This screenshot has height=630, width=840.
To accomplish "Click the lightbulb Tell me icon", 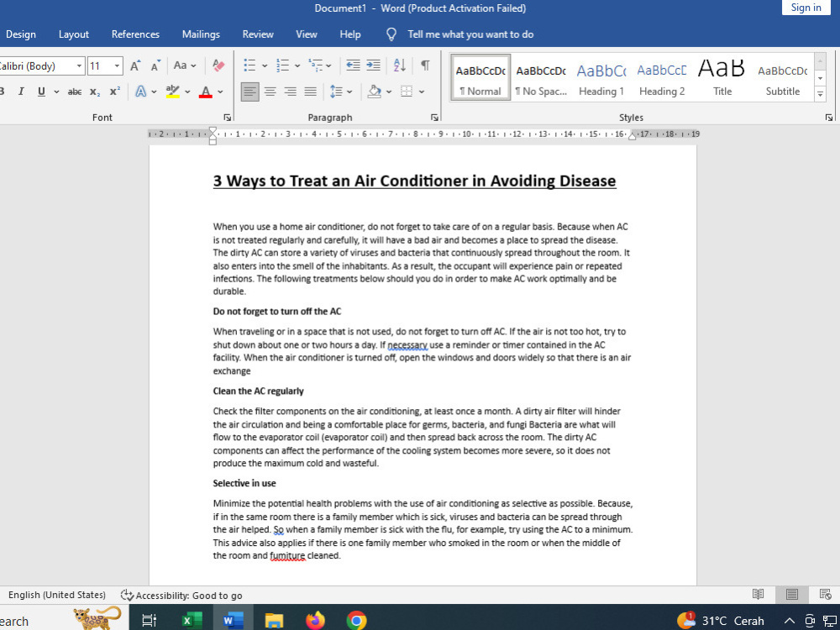I will (x=391, y=34).
